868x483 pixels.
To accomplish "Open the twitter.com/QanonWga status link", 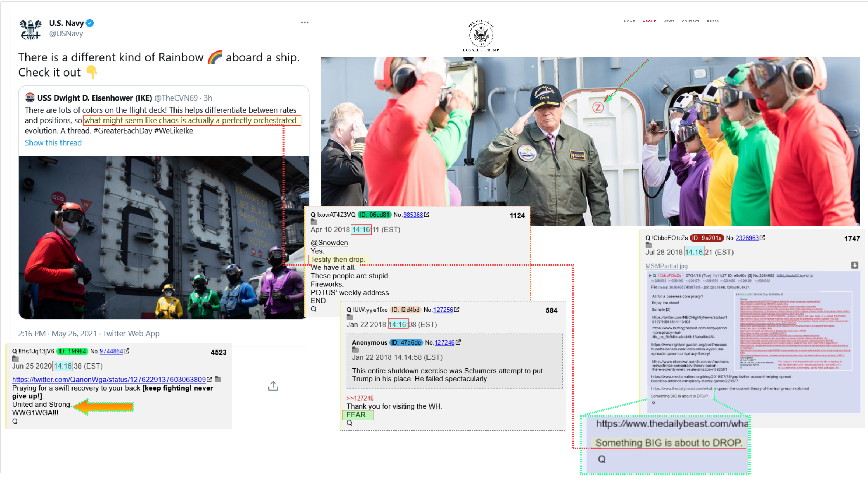I will point(109,380).
